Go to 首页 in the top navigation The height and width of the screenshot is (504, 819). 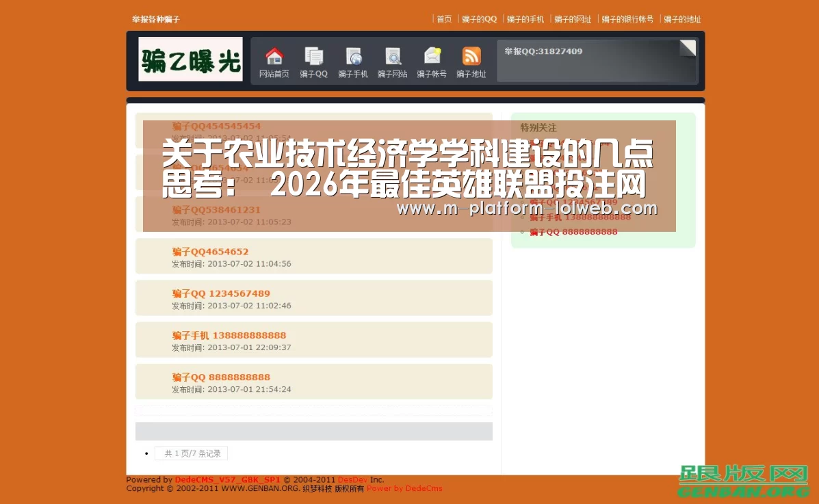click(x=444, y=19)
